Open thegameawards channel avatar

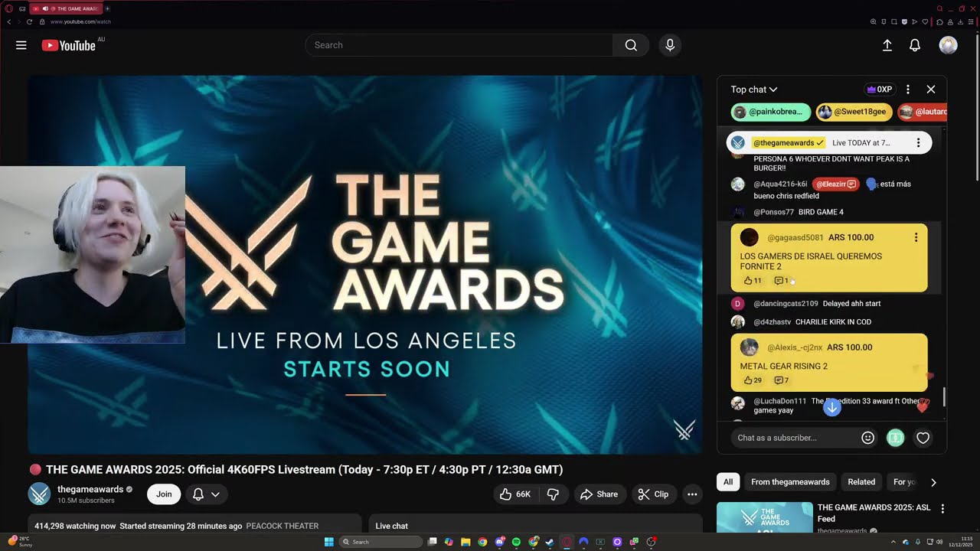tap(39, 494)
